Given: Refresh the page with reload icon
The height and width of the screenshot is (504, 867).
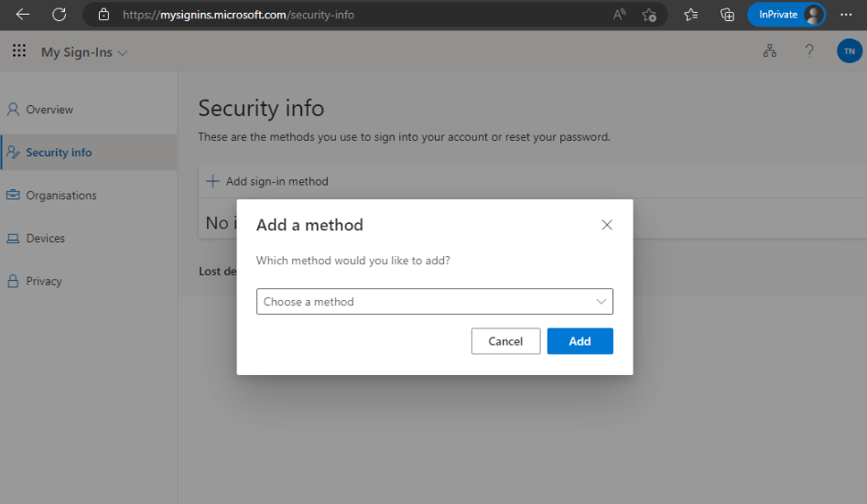Looking at the screenshot, I should (x=60, y=15).
